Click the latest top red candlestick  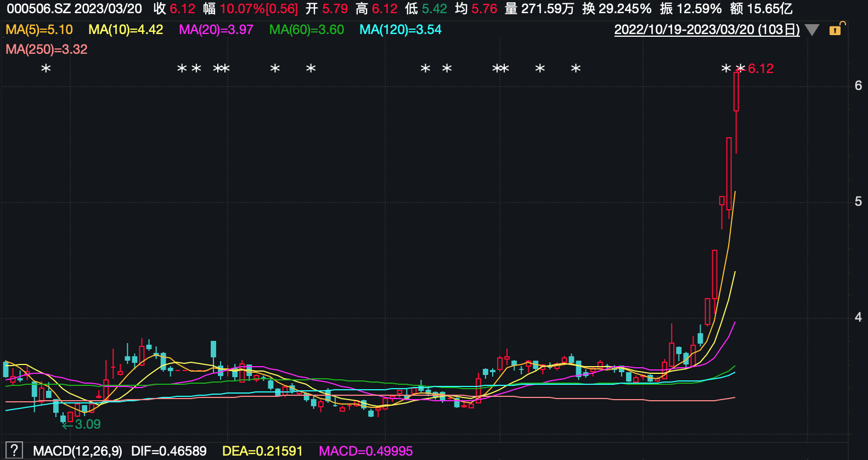736,92
